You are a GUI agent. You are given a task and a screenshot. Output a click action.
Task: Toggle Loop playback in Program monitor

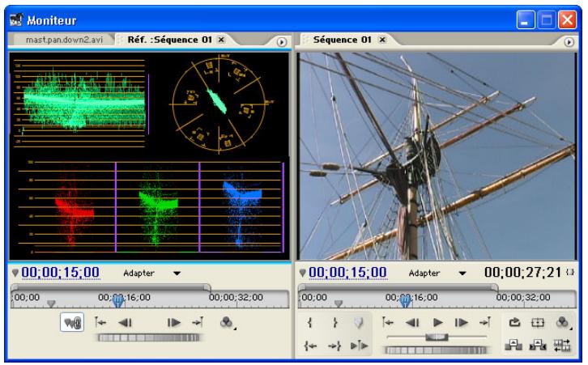click(x=514, y=322)
